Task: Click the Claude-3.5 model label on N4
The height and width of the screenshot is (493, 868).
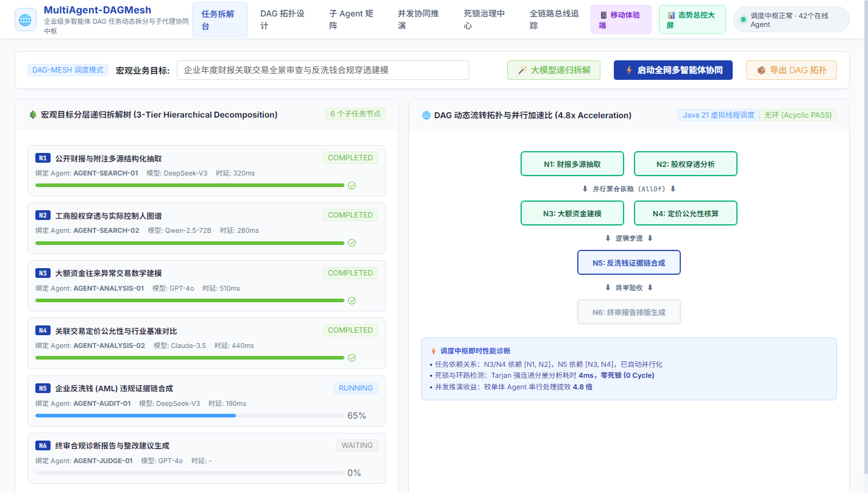Action: coord(180,346)
